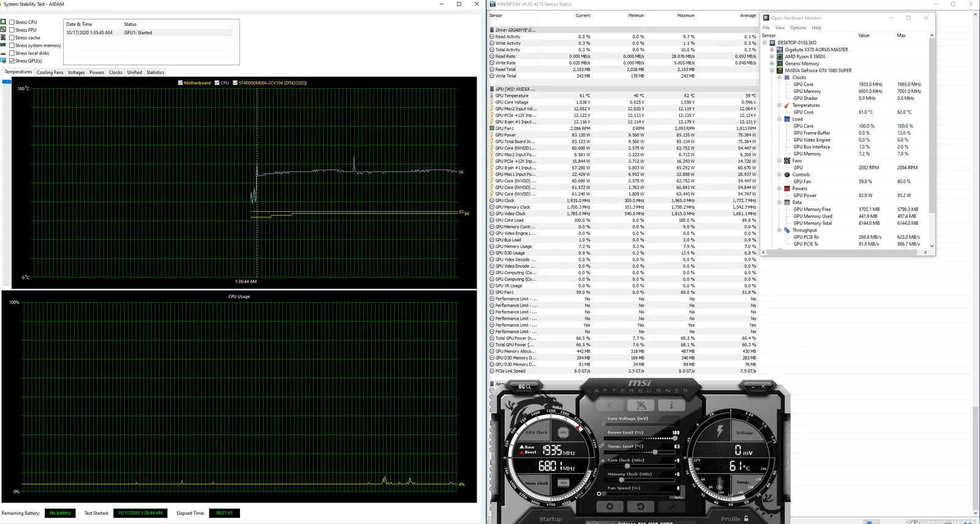Select the GPU Power row in HWiNFO
The width and height of the screenshot is (980, 524).
[x=623, y=135]
